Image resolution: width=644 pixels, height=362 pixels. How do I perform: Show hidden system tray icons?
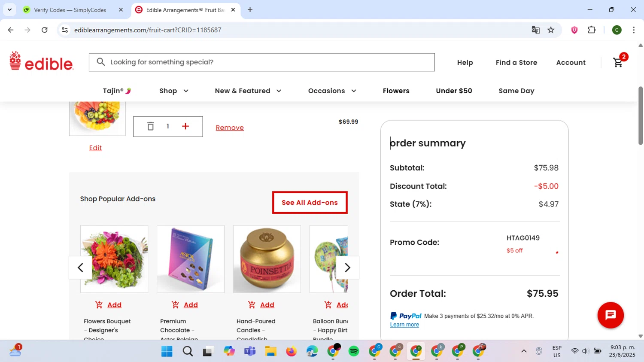524,351
